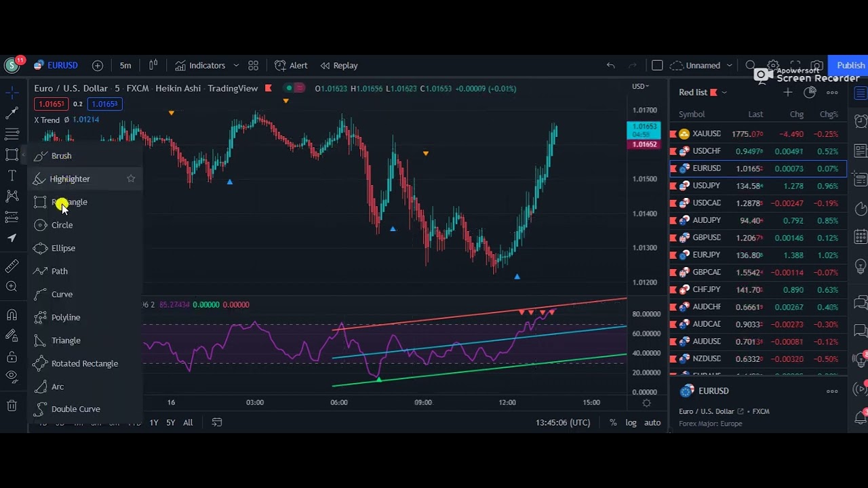The width and height of the screenshot is (868, 488).
Task: Open the USD currency dropdown on price scale
Action: pos(641,86)
